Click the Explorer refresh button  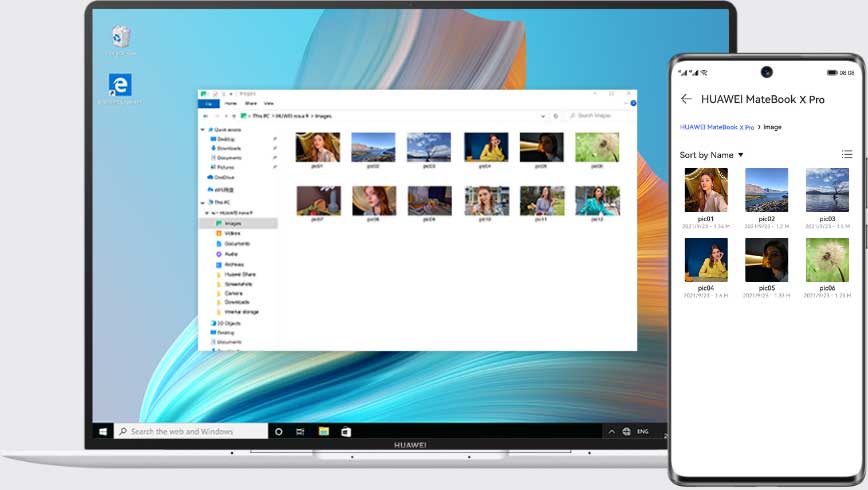(556, 116)
